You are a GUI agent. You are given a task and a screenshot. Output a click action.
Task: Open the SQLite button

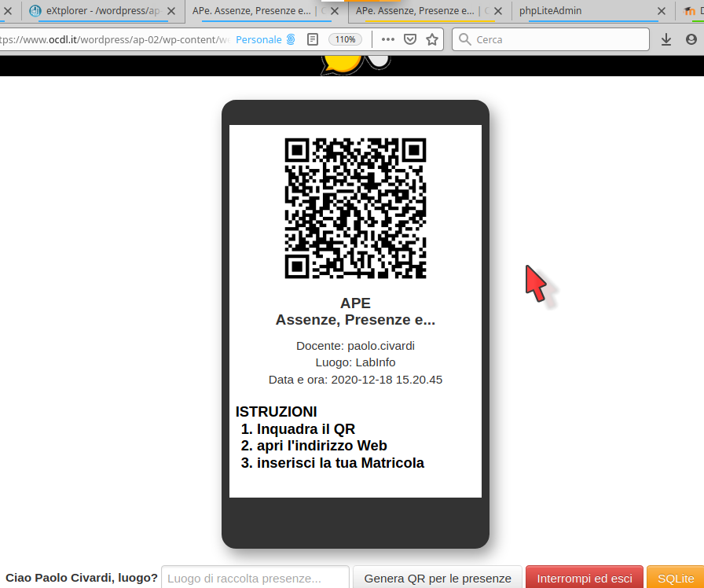(x=676, y=578)
